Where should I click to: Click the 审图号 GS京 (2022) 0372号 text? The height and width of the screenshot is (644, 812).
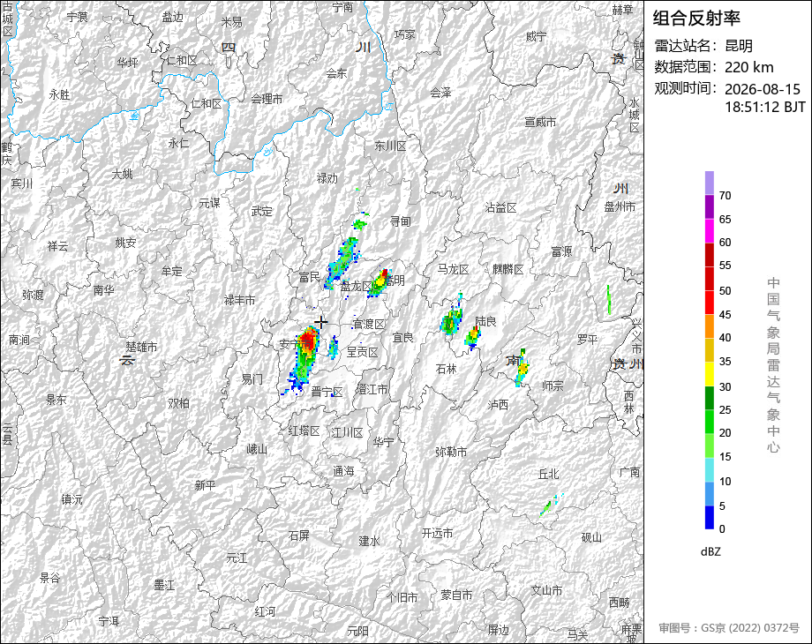click(x=729, y=628)
